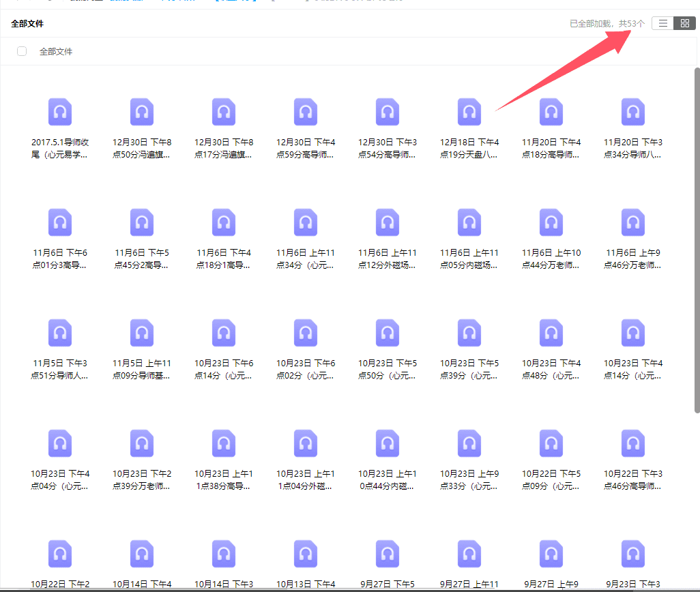Open the 11月6日 下午6点01分 audio icon
700x592 pixels.
point(60,222)
